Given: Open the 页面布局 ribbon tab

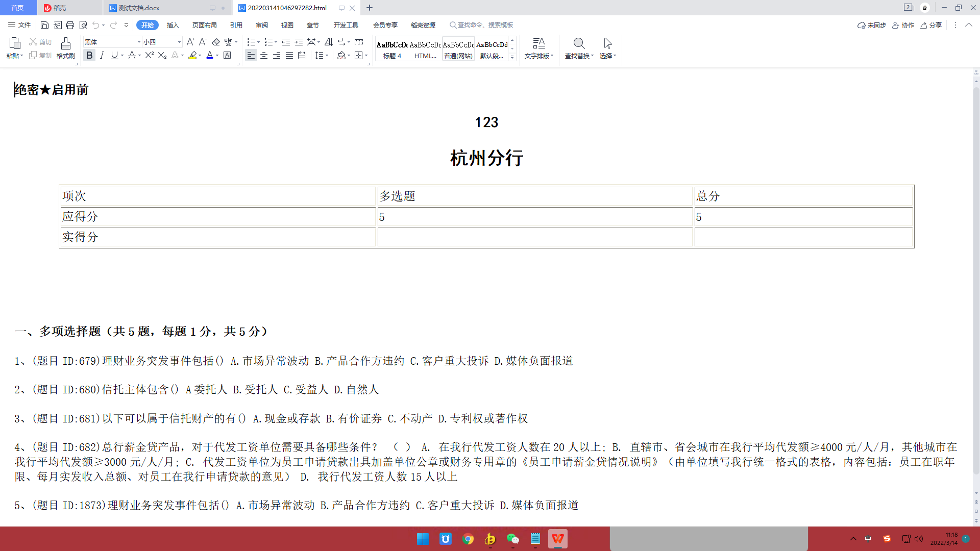Looking at the screenshot, I should click(204, 25).
